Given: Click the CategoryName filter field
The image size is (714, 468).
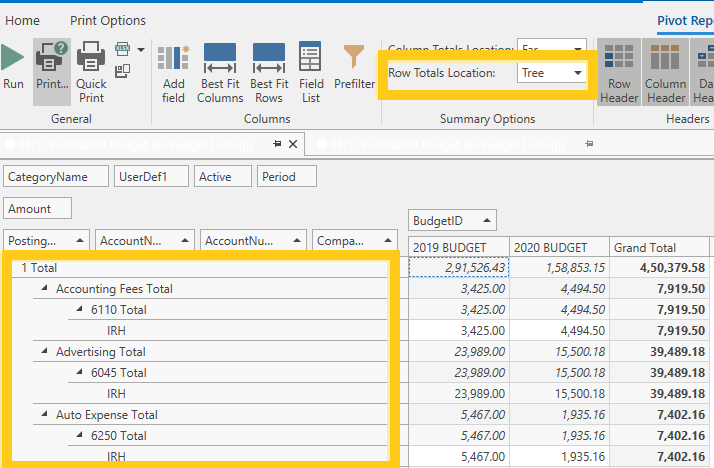Looking at the screenshot, I should coord(56,177).
